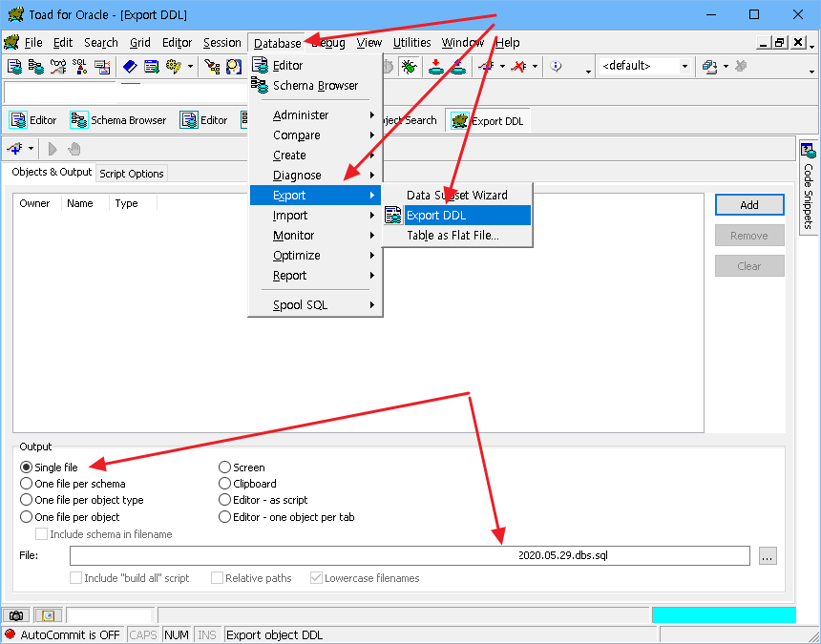Click the small icon beside status bar camera

point(48,615)
